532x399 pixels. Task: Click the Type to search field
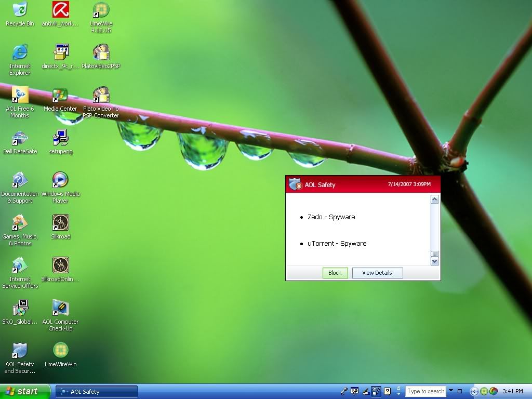426,391
